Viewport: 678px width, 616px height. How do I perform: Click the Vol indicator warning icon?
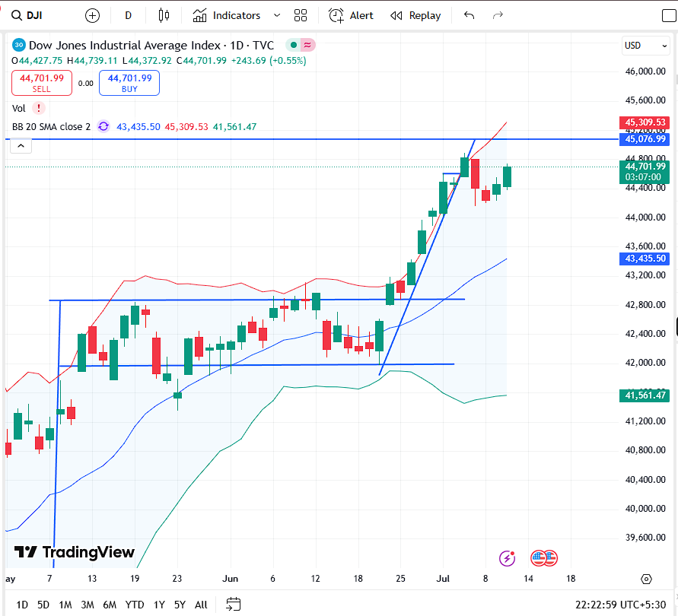[x=39, y=108]
